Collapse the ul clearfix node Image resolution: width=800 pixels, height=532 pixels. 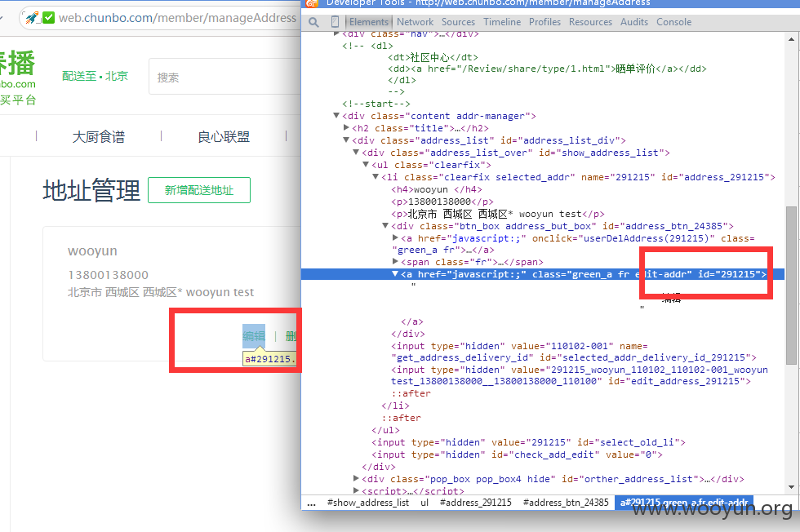click(x=366, y=165)
